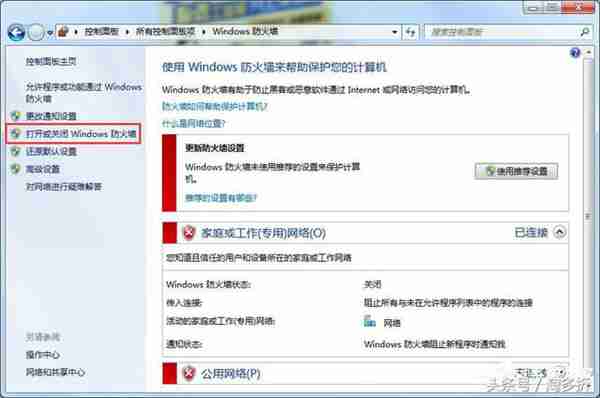The height and width of the screenshot is (398, 600).
Task: Open the recent pages dropdown arrow
Action: 50,33
